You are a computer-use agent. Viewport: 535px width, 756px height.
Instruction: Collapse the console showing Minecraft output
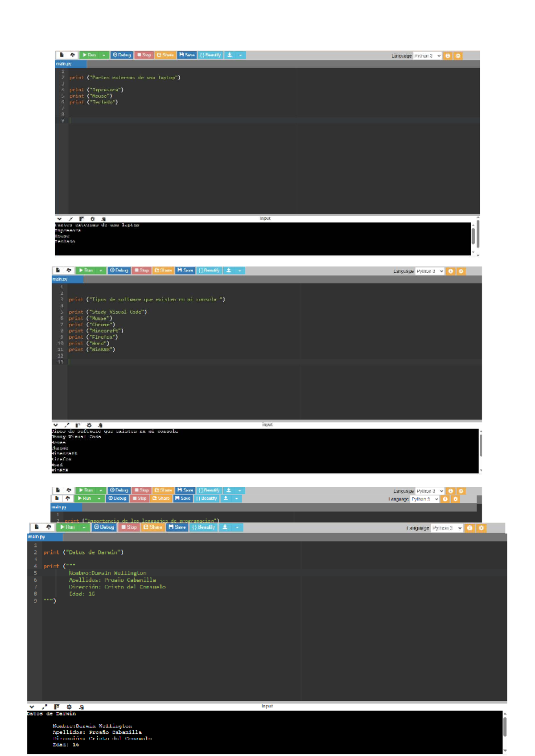coord(55,425)
